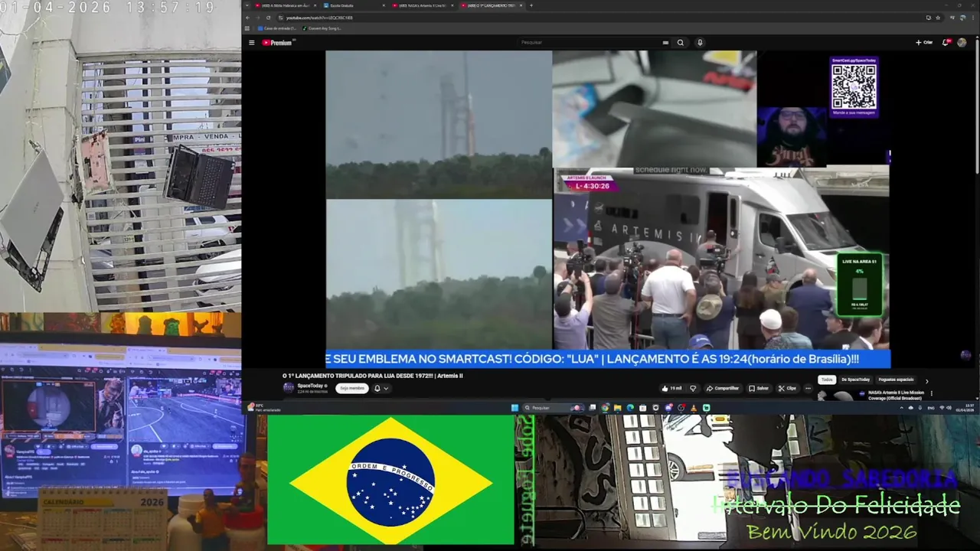This screenshot has height=551, width=980.
Task: Open Microsoft Edge from the taskbar
Action: pos(630,408)
